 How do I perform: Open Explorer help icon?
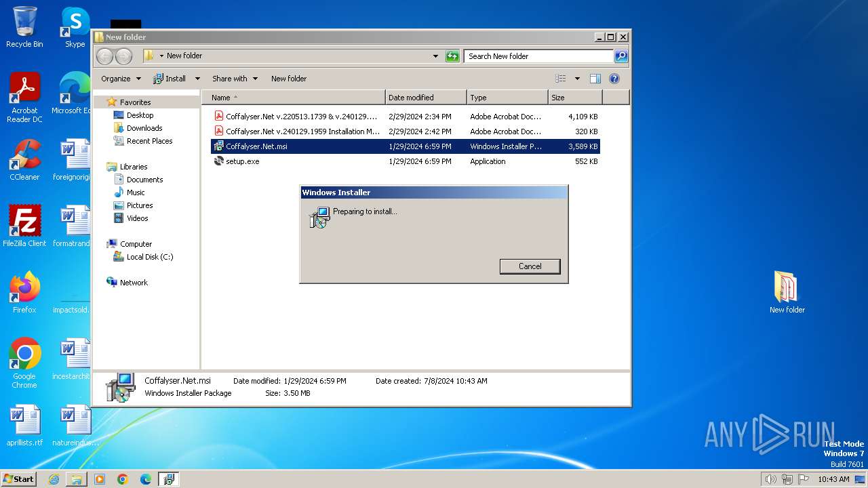click(x=614, y=79)
